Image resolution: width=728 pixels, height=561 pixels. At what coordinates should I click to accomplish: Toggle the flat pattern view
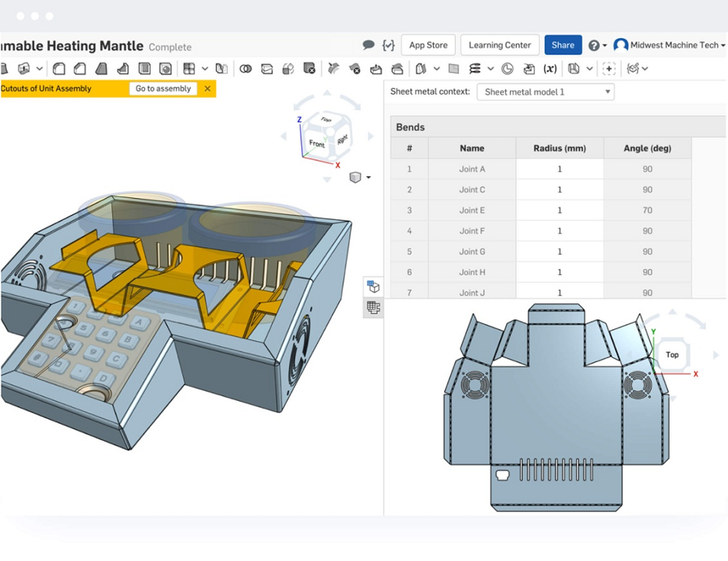click(x=373, y=308)
